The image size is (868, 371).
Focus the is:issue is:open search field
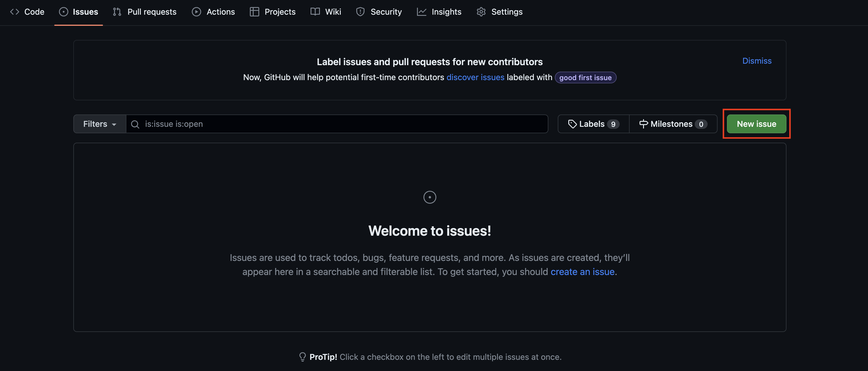[x=337, y=124]
